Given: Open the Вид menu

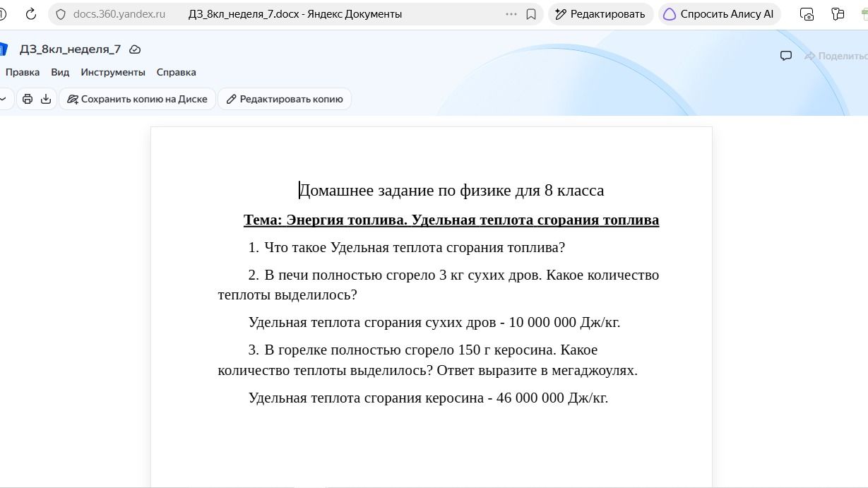Looking at the screenshot, I should pos(60,72).
